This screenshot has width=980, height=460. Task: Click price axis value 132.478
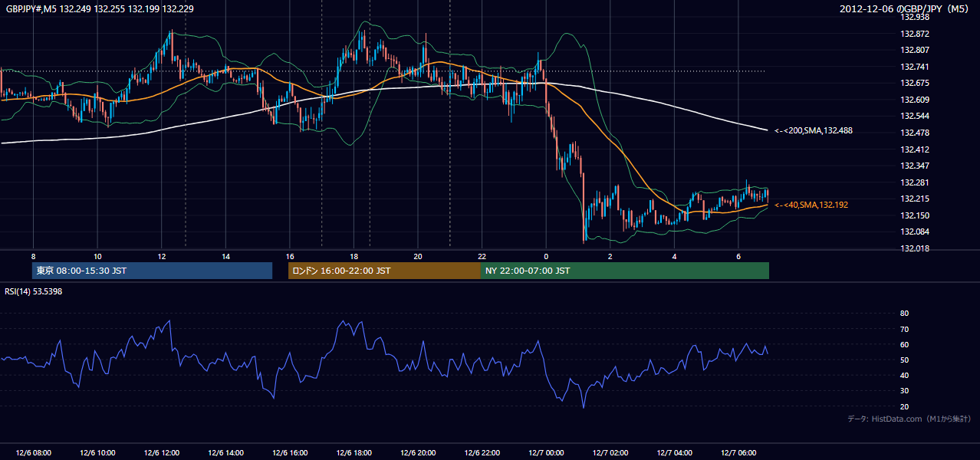(915, 133)
